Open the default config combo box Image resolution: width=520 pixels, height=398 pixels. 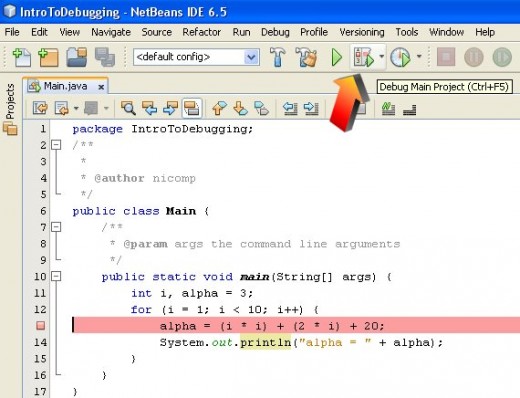pos(196,57)
